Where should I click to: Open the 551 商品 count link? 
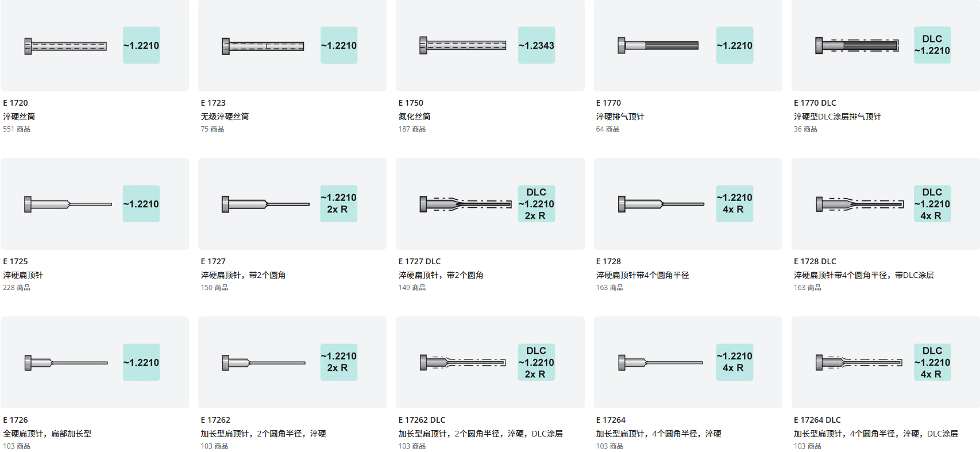click(17, 129)
